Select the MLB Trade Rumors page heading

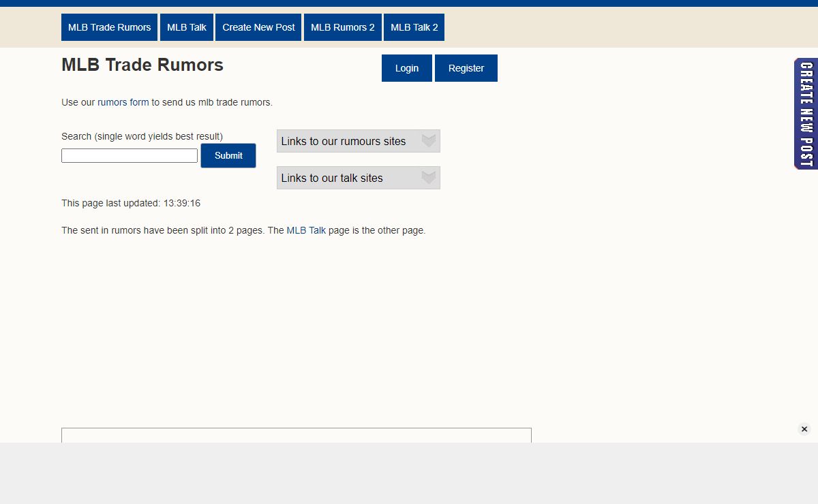[x=142, y=65]
